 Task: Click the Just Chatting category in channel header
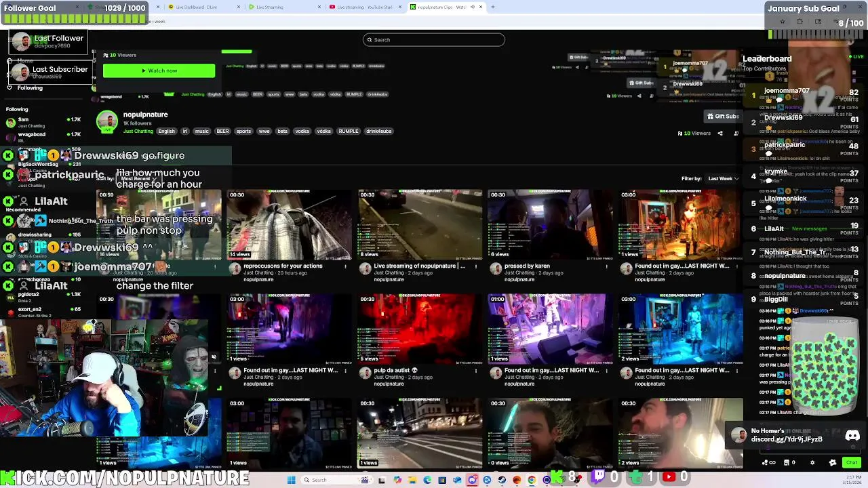tap(138, 131)
